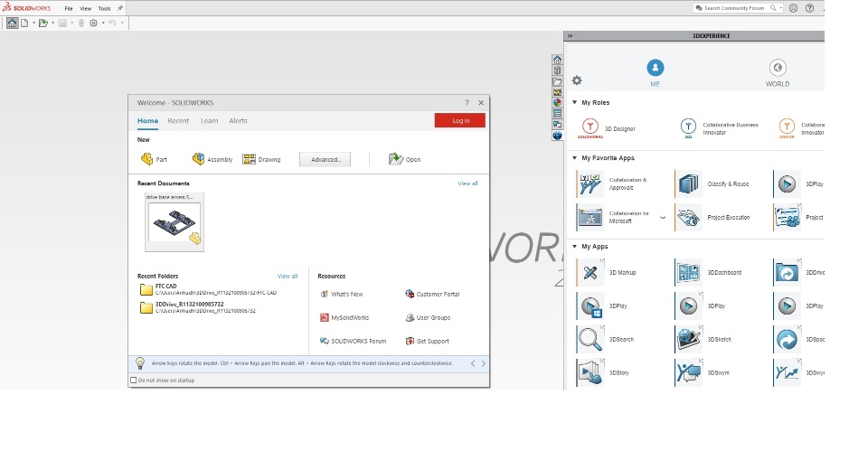Click the Open file icon in the top toolbar
Screen dimensions: 868x470
42,23
